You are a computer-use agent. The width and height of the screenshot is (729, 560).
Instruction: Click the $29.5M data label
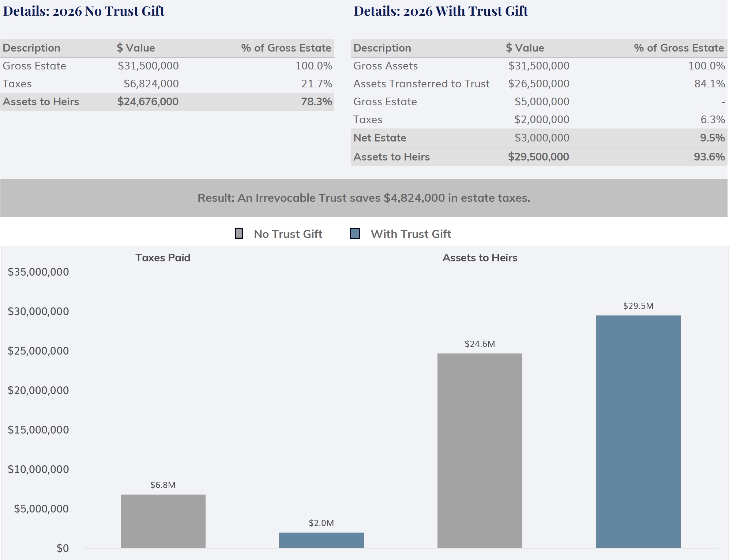tap(638, 306)
